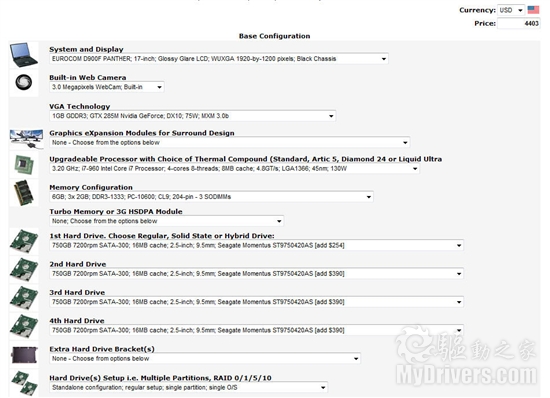Click the Extra Hard Drive Bracket(s) label
550x398 pixels.
[102, 349]
